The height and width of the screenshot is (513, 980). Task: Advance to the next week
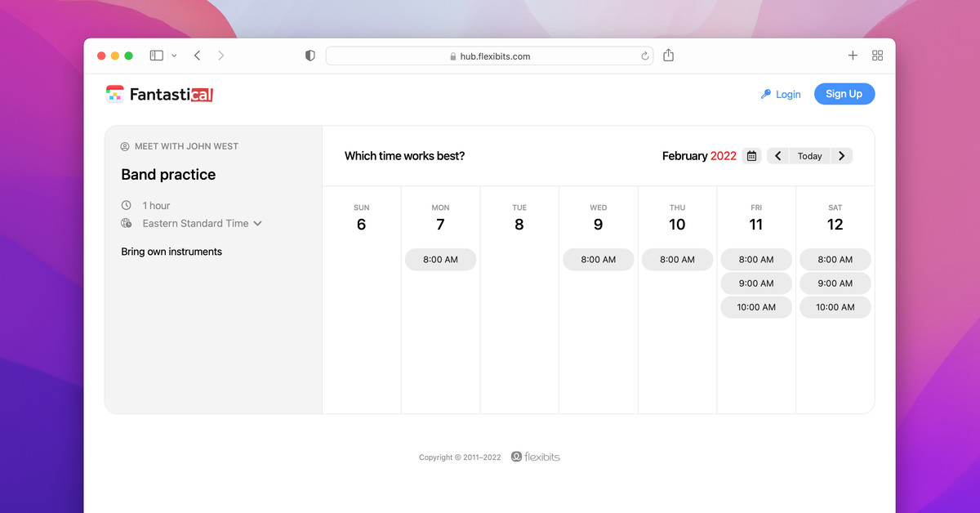pyautogui.click(x=842, y=156)
